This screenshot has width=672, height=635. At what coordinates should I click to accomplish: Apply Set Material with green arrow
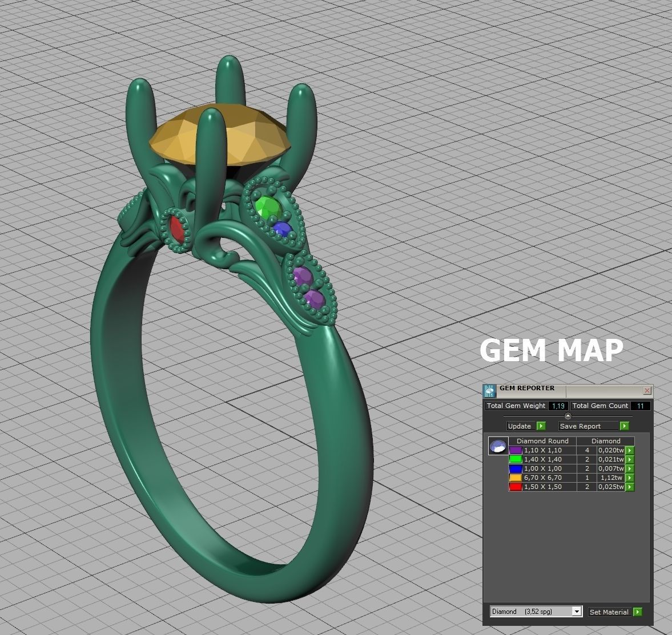click(638, 612)
